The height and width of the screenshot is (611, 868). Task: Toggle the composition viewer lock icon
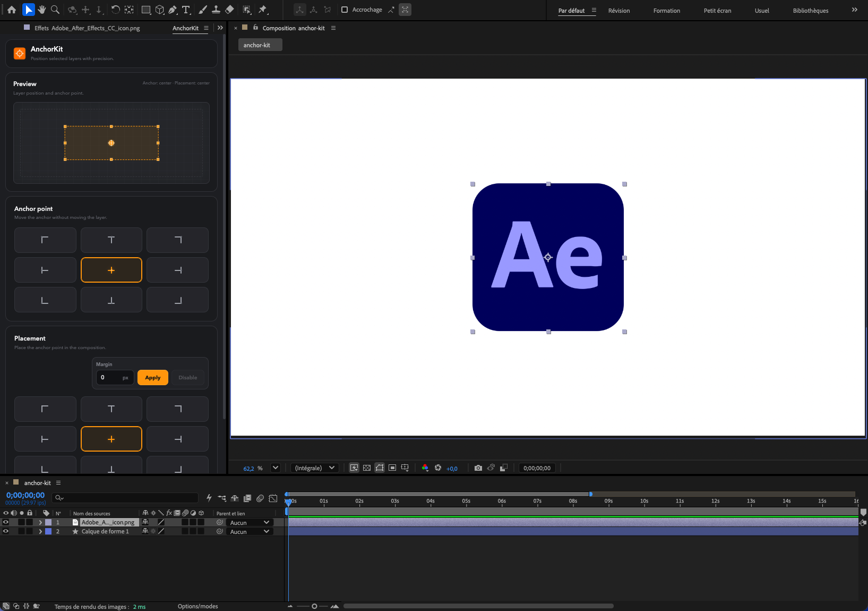click(255, 28)
